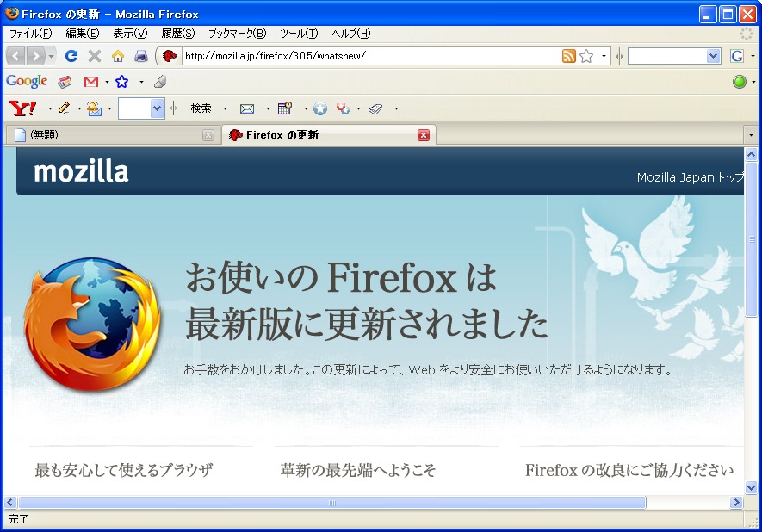762x532 pixels.
Task: Open the 編集(E) menu
Action: 83,34
